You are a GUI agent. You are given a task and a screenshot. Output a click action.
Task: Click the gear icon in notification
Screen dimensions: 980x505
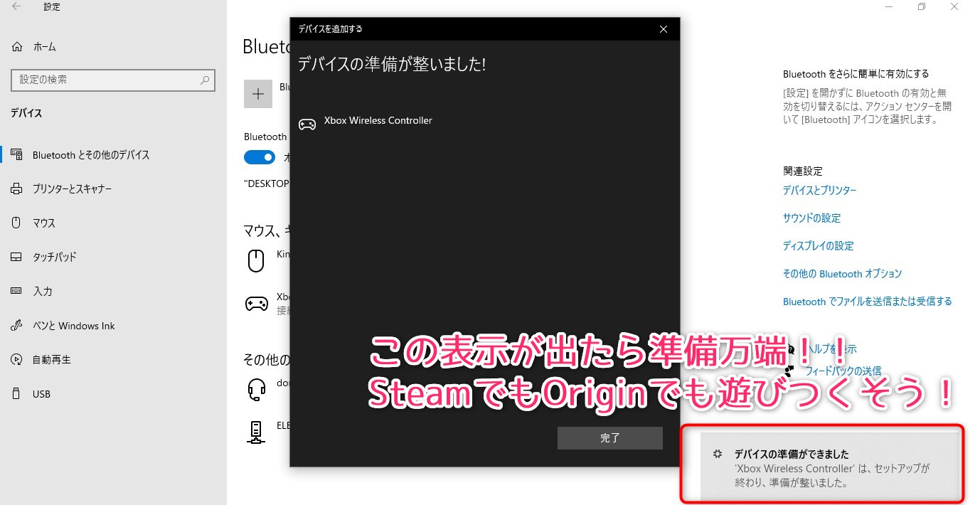718,454
